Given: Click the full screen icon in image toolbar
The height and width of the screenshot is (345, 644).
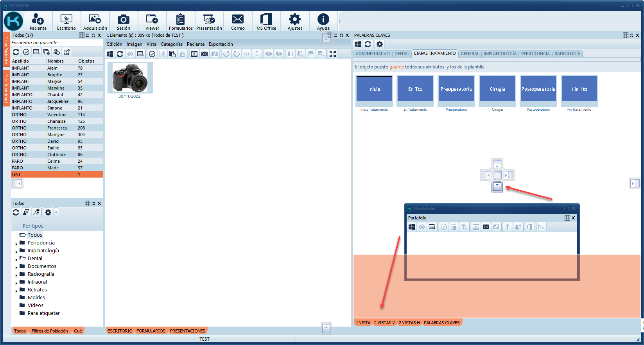Looking at the screenshot, I should (x=333, y=54).
